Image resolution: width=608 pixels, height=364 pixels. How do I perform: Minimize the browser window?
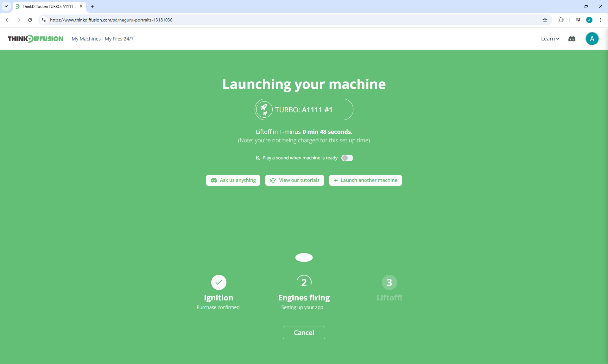click(572, 6)
